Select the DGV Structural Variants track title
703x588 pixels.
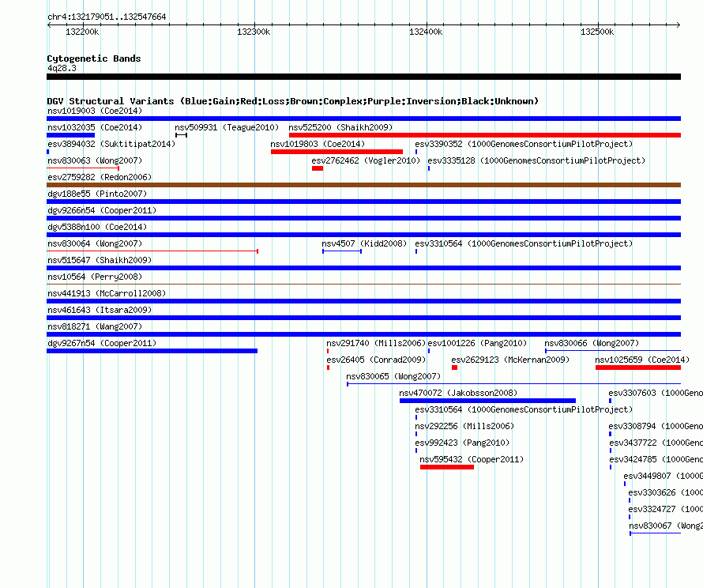[293, 101]
